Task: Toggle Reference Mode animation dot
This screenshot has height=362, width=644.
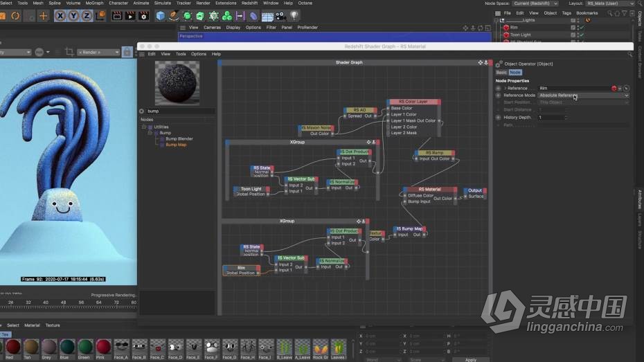Action: (498, 96)
